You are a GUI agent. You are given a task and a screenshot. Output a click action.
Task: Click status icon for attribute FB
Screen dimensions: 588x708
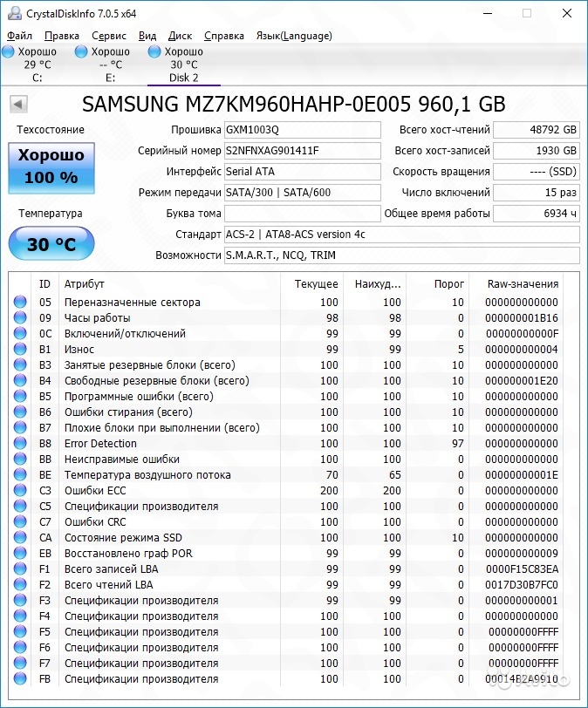pos(20,678)
